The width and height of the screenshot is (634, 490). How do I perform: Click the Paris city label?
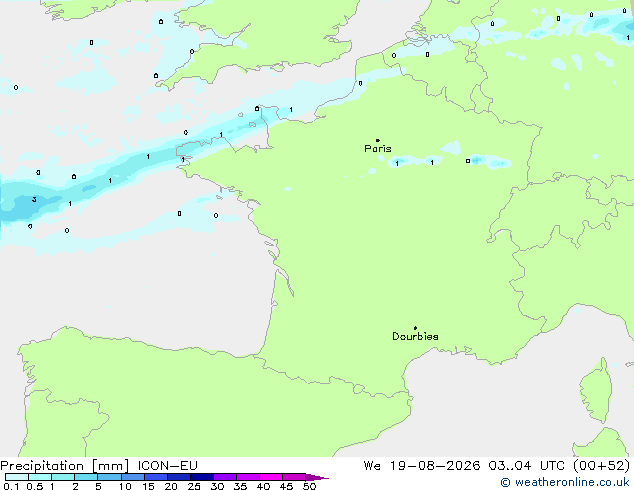point(378,149)
